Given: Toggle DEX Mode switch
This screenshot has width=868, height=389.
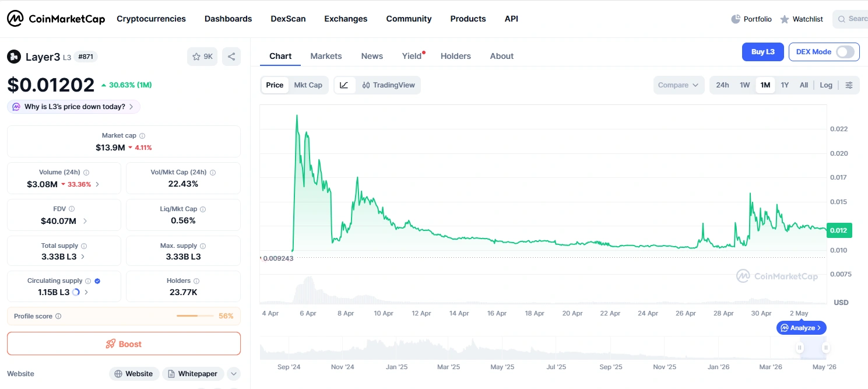Looking at the screenshot, I should 845,52.
